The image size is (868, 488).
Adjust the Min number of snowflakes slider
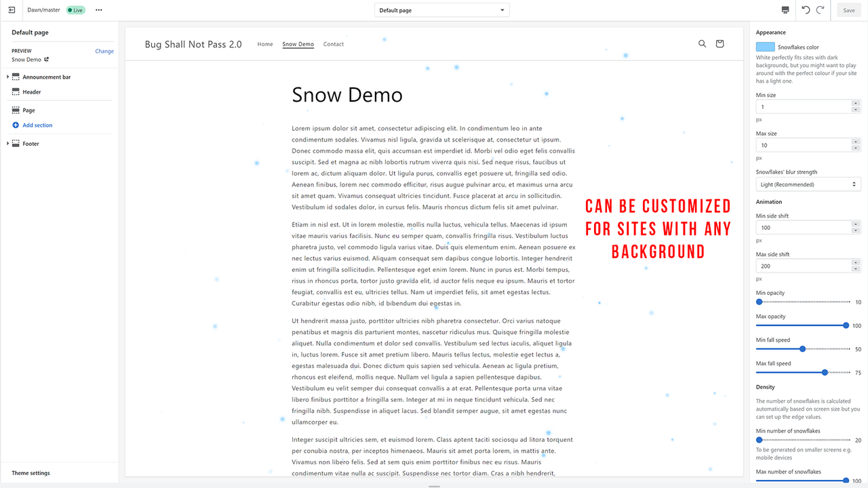click(804, 440)
